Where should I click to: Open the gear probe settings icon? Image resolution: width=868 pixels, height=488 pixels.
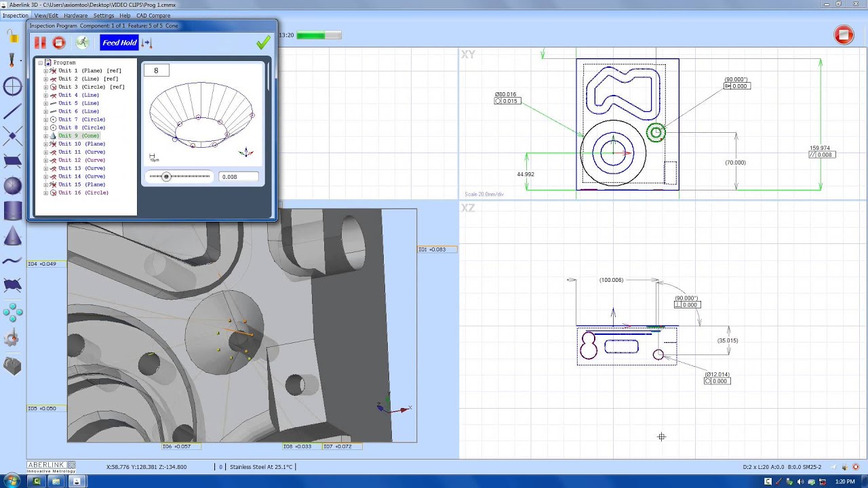click(x=12, y=338)
